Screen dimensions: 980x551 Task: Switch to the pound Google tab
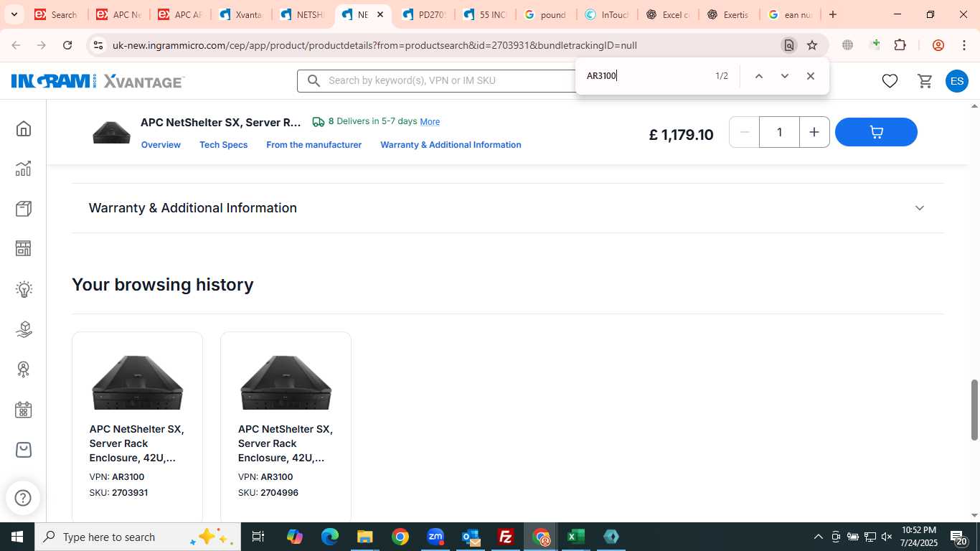click(546, 14)
